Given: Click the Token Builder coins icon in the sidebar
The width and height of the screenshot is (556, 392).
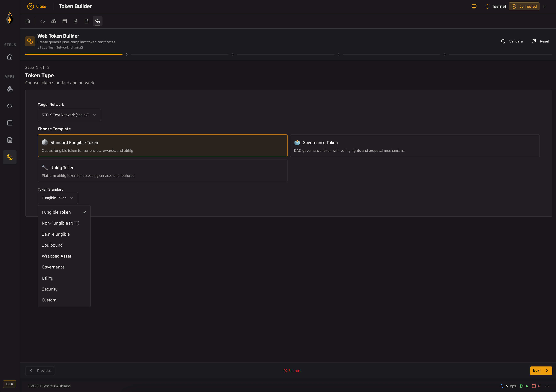Looking at the screenshot, I should [10, 157].
